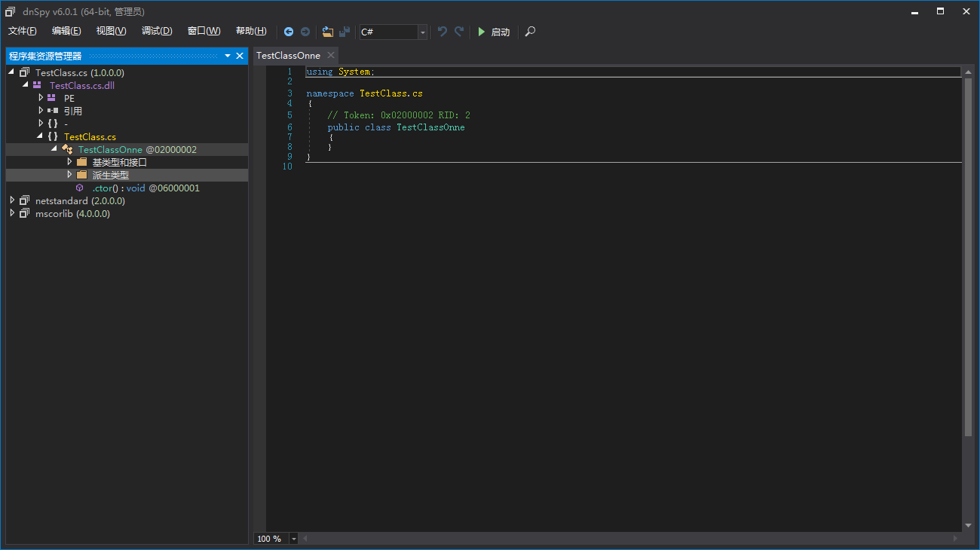Collapse the TestClass.cs.dll module node

pos(26,86)
